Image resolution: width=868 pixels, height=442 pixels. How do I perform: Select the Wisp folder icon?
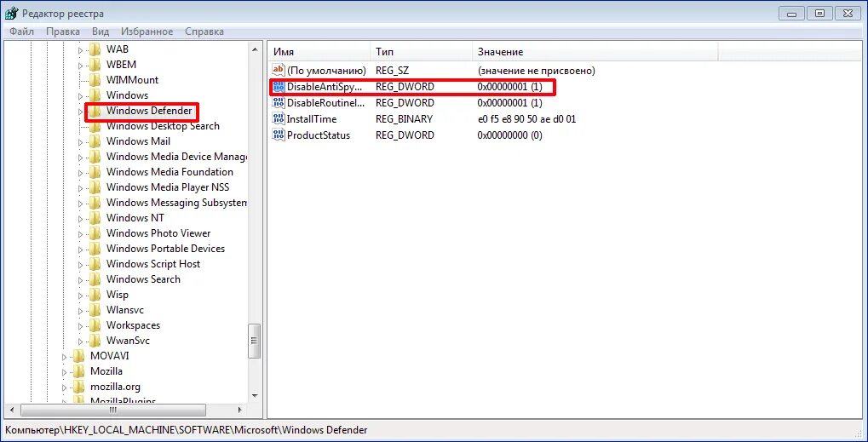[x=95, y=295]
